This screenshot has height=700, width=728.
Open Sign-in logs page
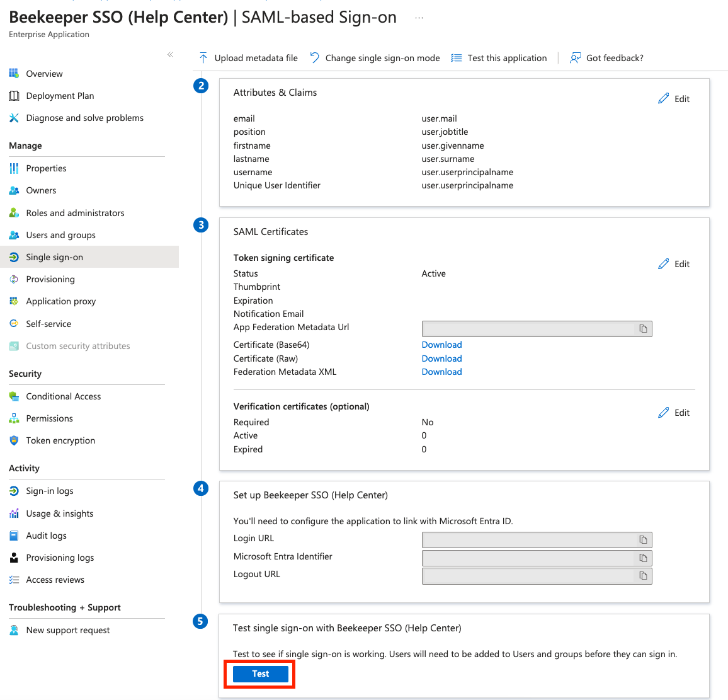pyautogui.click(x=50, y=491)
